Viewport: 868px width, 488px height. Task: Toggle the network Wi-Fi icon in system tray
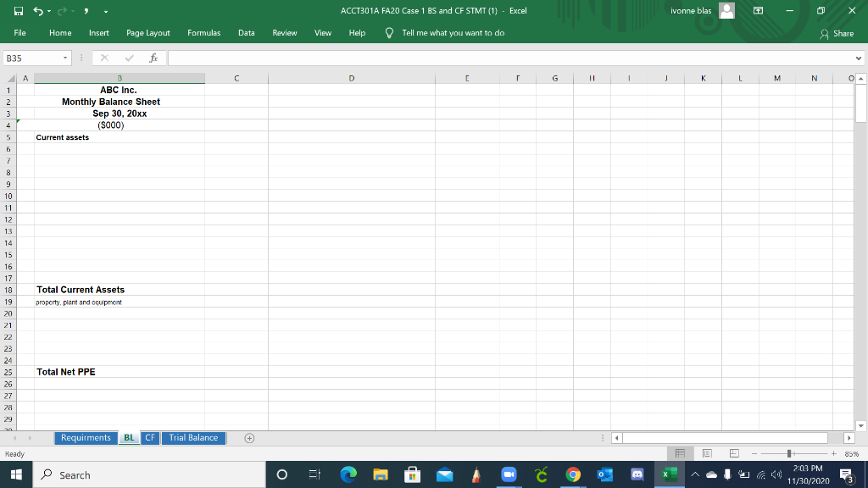761,474
